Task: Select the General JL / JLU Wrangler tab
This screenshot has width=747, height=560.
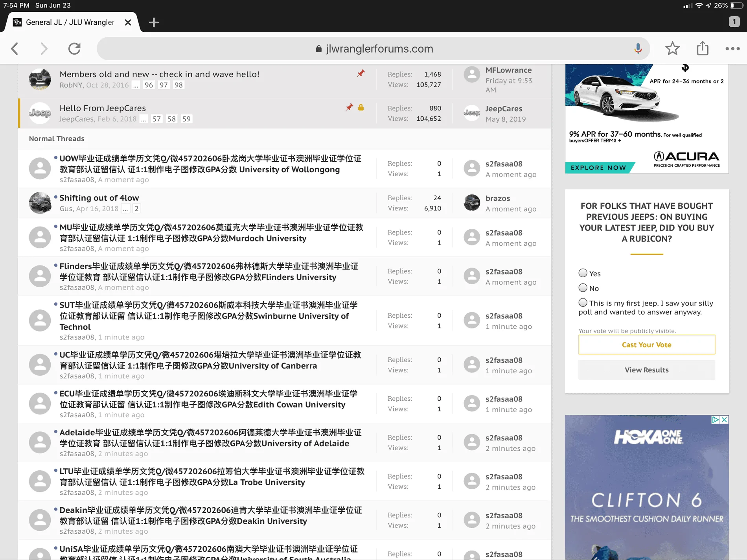Action: 71,22
